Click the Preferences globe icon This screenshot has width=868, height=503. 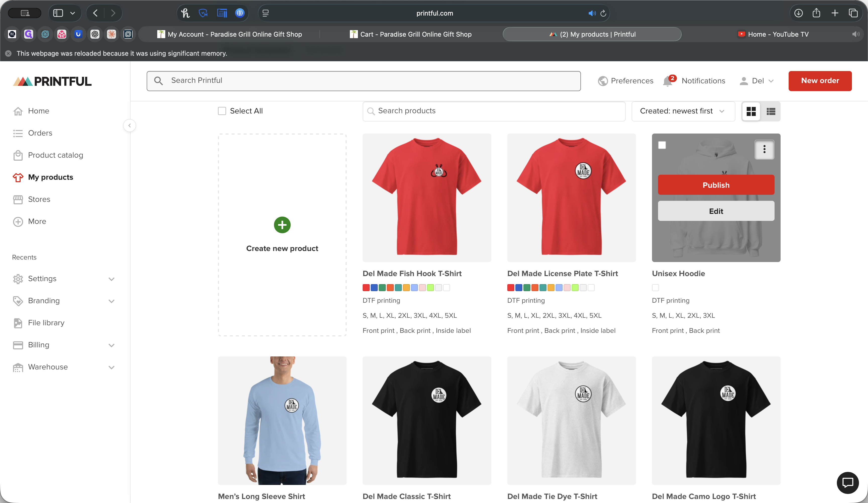[x=603, y=81]
